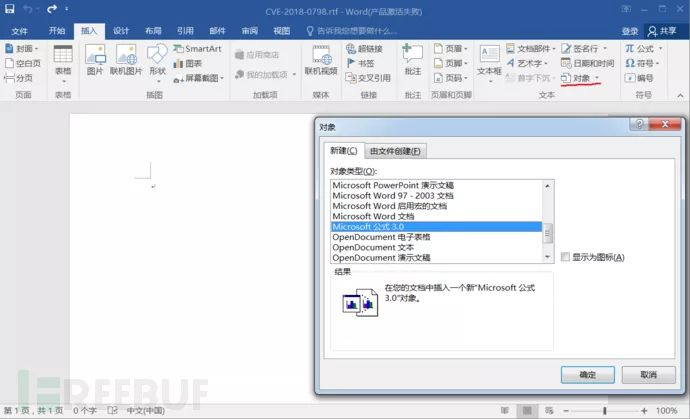
Task: Switch to the Layout (布局) tab
Action: coord(153,31)
